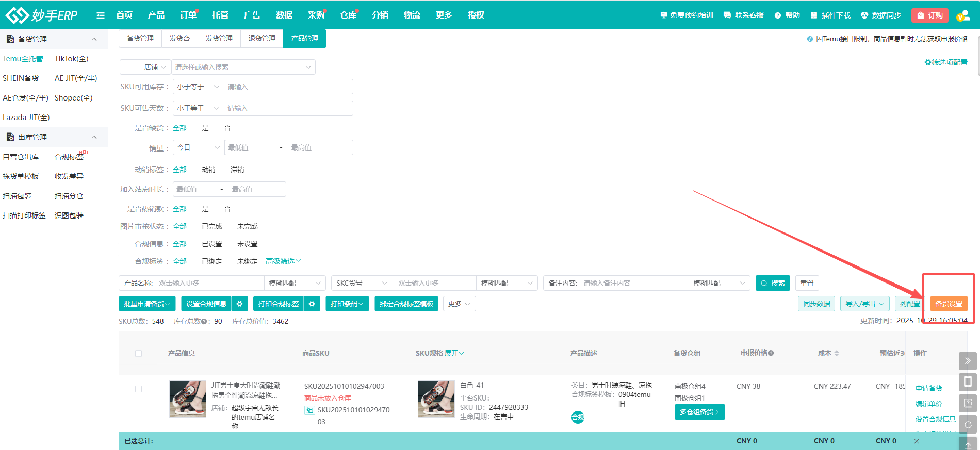Screen dimensions: 980x450
Task: Switch to the 备货管理 tab
Action: (x=140, y=38)
